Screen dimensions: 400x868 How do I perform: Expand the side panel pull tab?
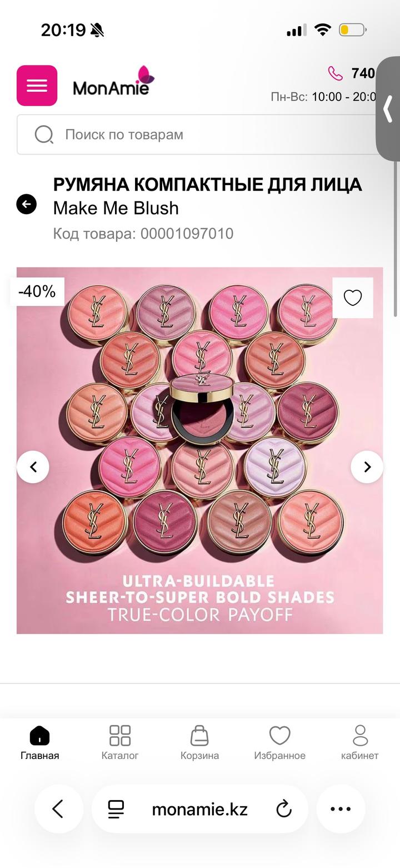[x=388, y=109]
